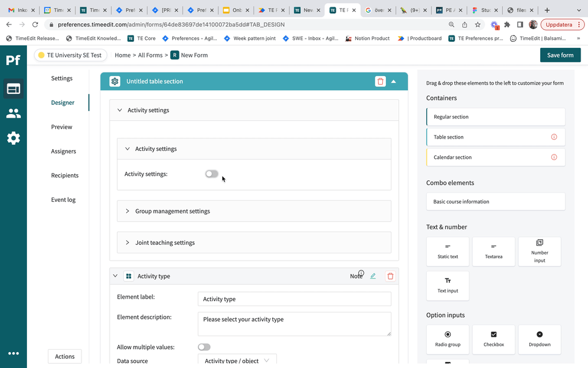The height and width of the screenshot is (368, 588).
Task: Click the Uppdatera browser button
Action: click(562, 25)
